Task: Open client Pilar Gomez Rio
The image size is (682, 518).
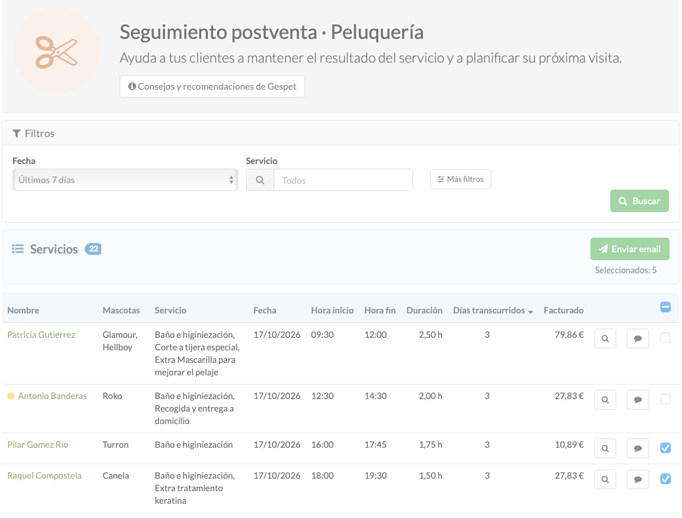Action: coord(38,445)
